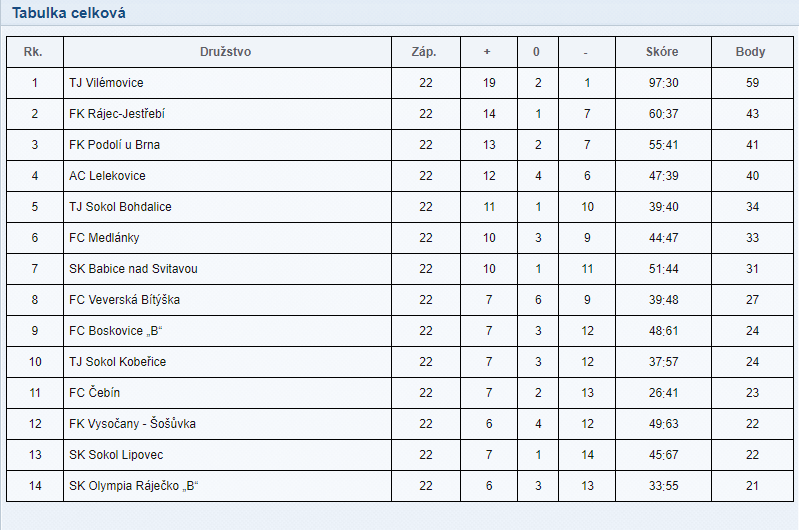
Task: Click SK Sokol Lipovec entry
Action: tap(116, 455)
